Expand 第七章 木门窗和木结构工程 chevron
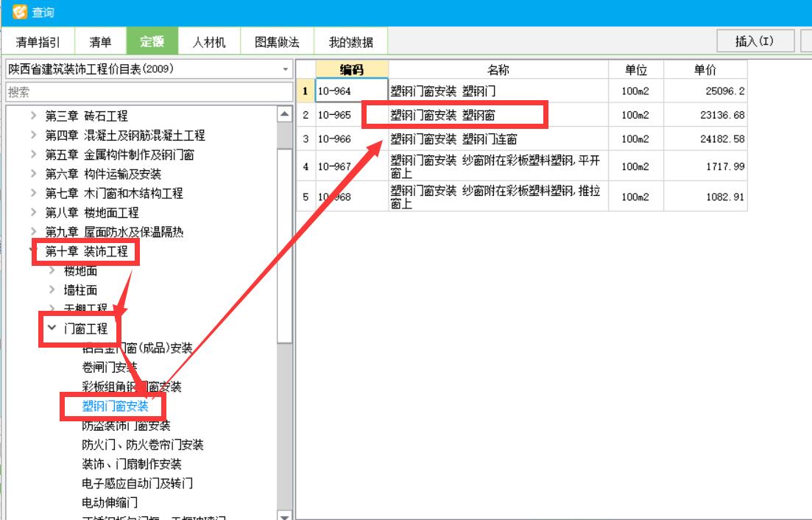This screenshot has width=812, height=520. [x=34, y=193]
